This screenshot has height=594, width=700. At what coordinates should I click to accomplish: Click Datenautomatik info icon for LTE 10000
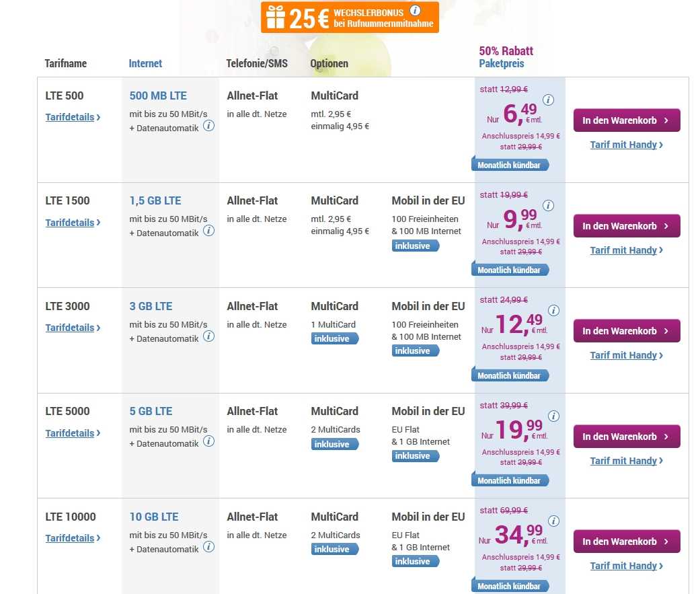point(209,547)
